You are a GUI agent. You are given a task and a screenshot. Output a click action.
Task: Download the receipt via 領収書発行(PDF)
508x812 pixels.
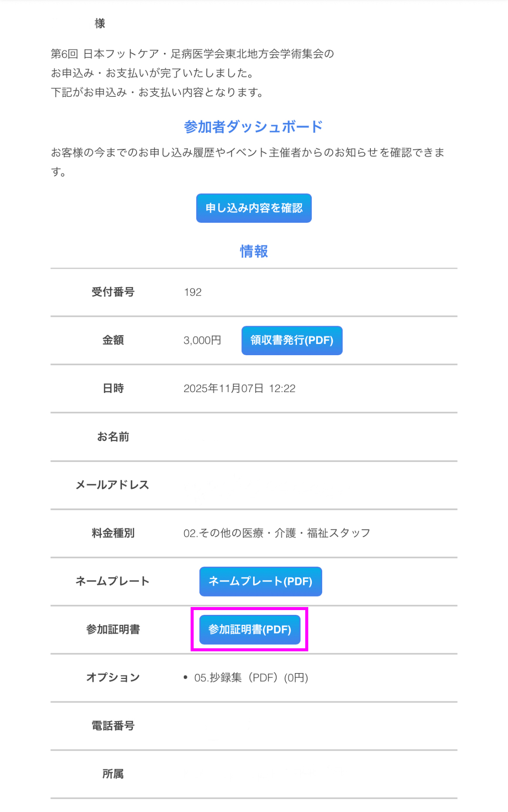292,340
